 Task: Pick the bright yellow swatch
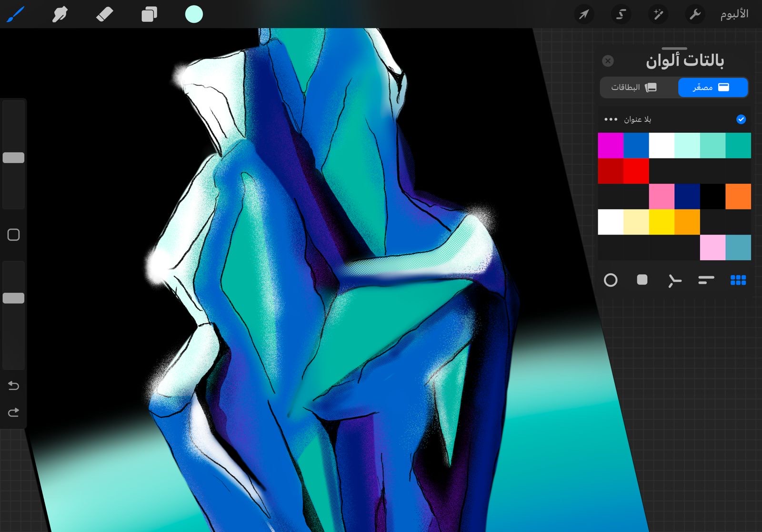point(662,222)
